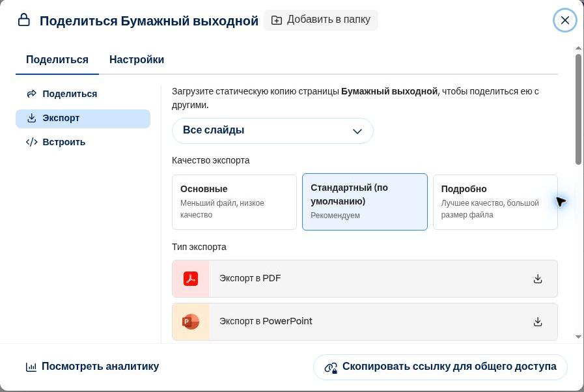Click the Качество экспорта label
584x392 pixels.
[x=211, y=161]
